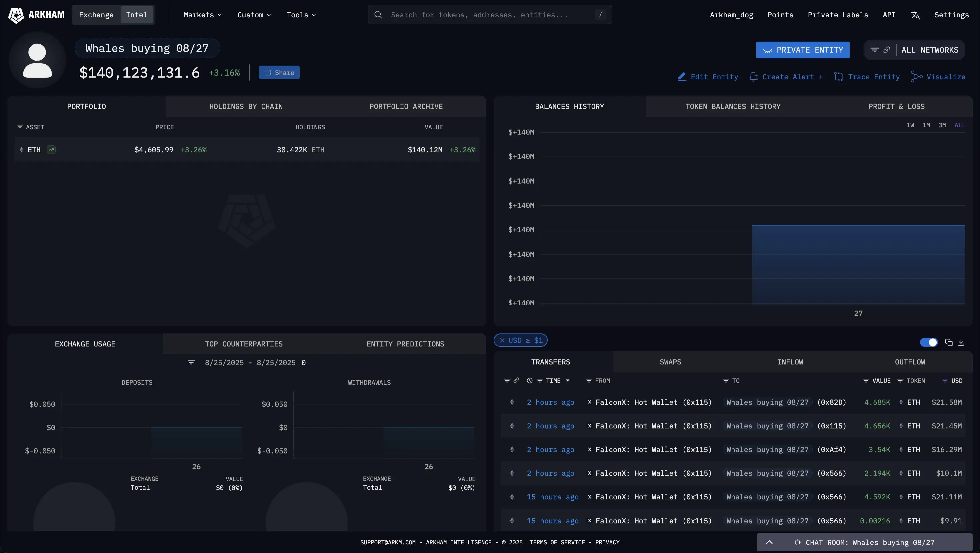Open the Top Counterparties tab

point(244,344)
